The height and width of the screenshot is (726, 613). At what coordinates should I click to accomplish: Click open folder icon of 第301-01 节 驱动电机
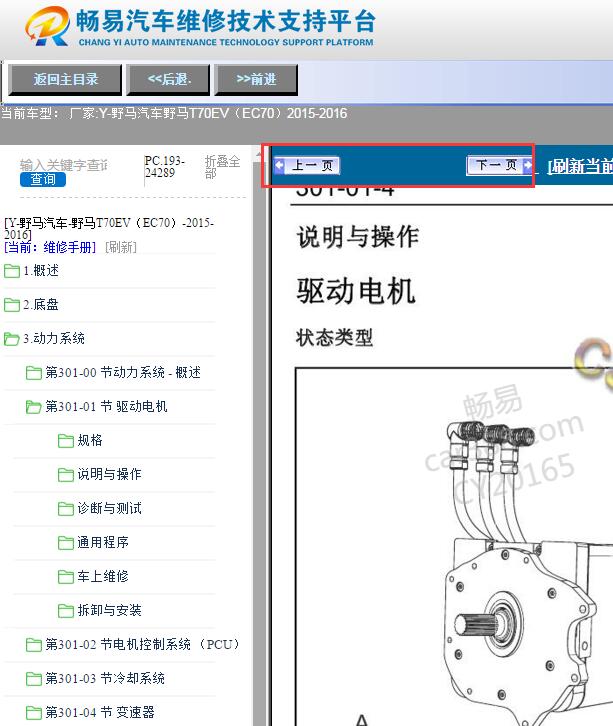[x=33, y=407]
